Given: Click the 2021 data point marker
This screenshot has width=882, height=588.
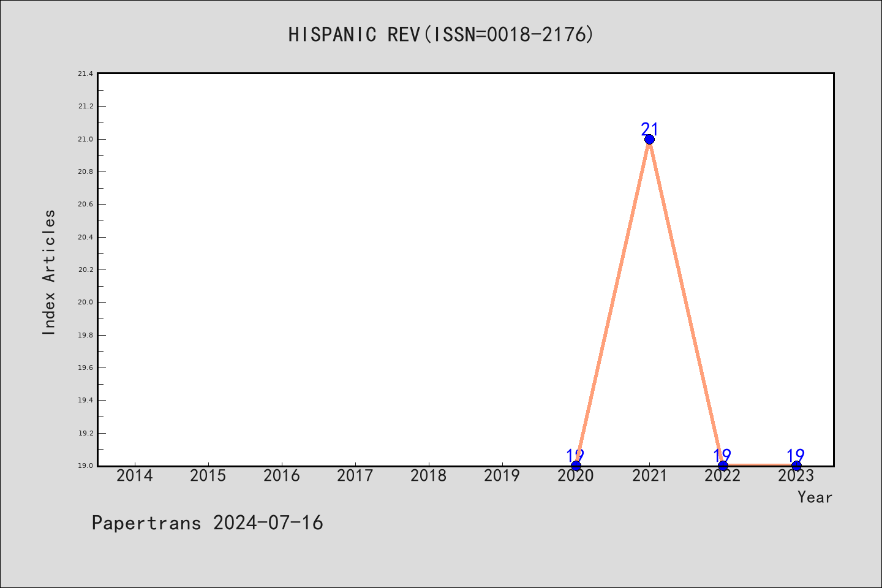Looking at the screenshot, I should tap(649, 139).
